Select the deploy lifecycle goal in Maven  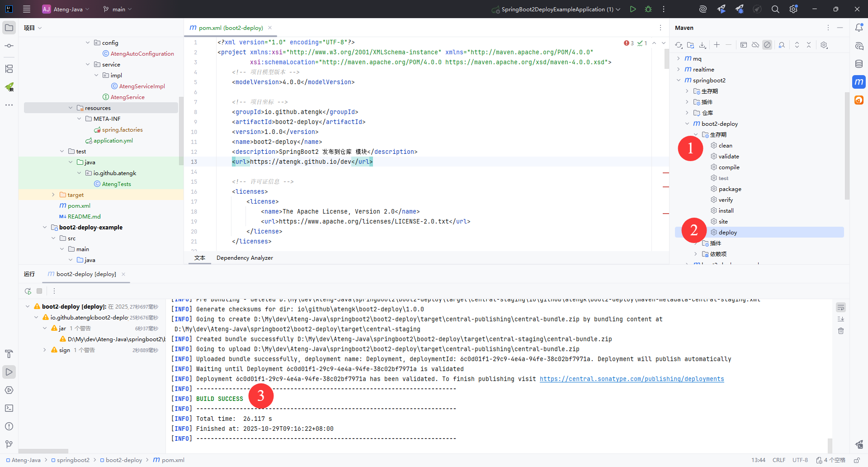point(727,232)
